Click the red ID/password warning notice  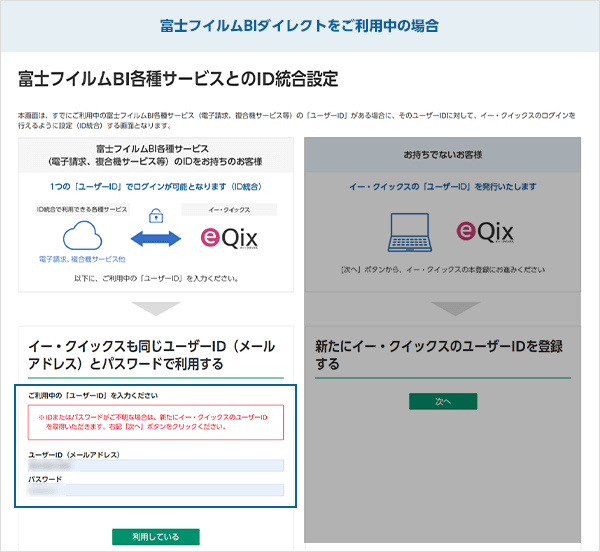tap(156, 422)
